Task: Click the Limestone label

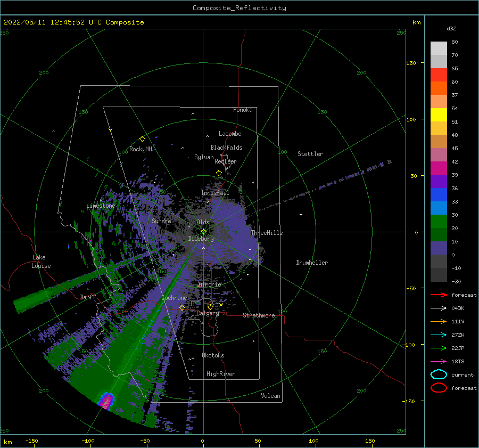Action: click(101, 206)
